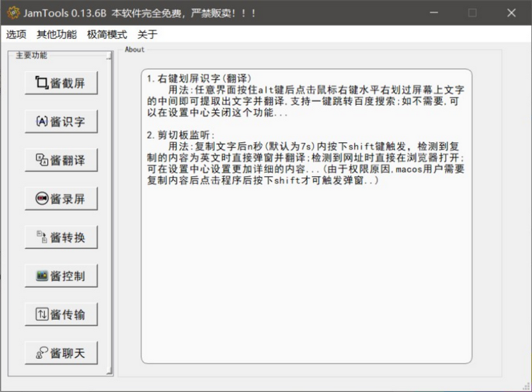The image size is (532, 392).
Task: Click the file convert icon on 酱转换
Action: (x=41, y=237)
